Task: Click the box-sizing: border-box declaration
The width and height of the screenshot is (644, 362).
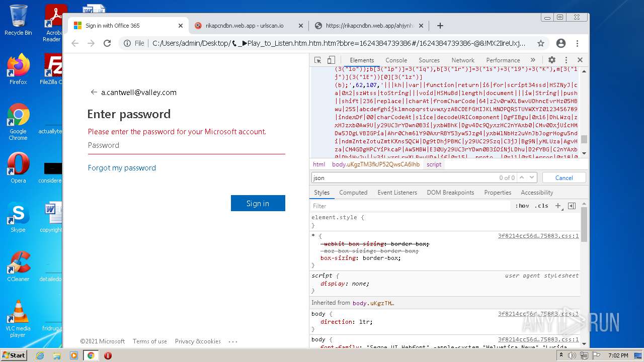Action: [361, 258]
